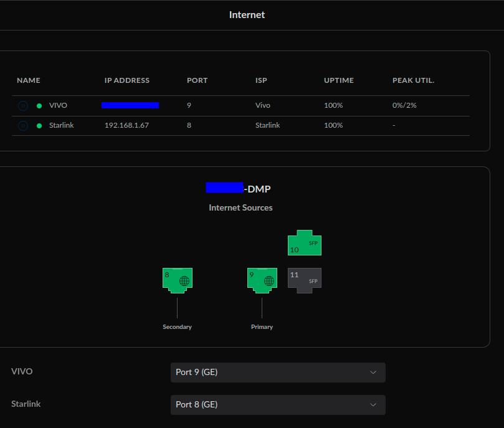Pause the Starlink internet connection
Screen dimensions: 504x428
(22, 126)
